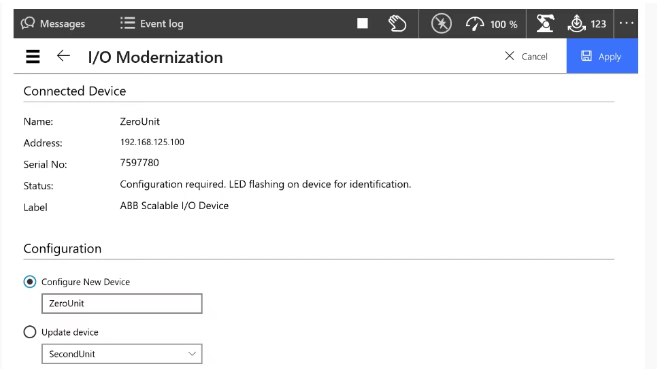Screen dimensions: 657x369
Task: Select the manual jogging hand icon
Action: point(397,23)
